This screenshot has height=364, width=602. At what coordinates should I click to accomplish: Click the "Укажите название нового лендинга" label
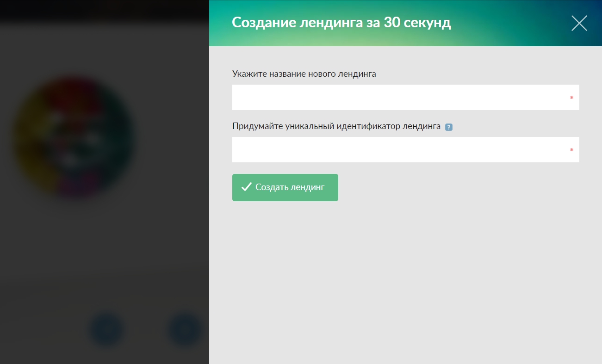pos(304,74)
